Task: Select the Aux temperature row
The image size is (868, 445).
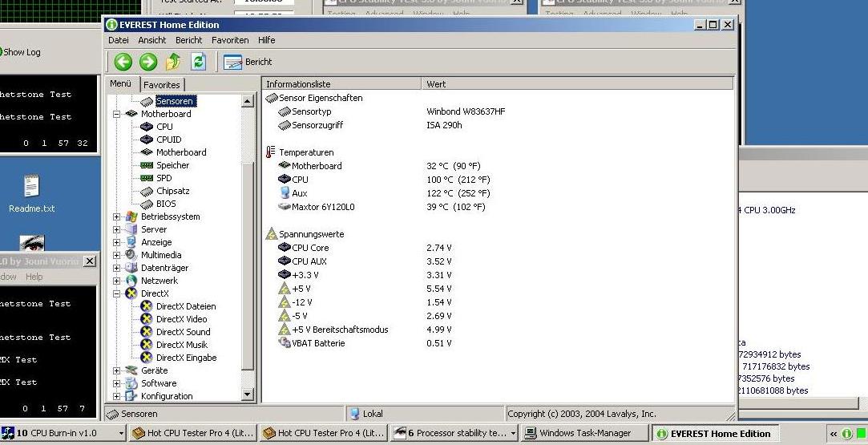Action: [300, 193]
